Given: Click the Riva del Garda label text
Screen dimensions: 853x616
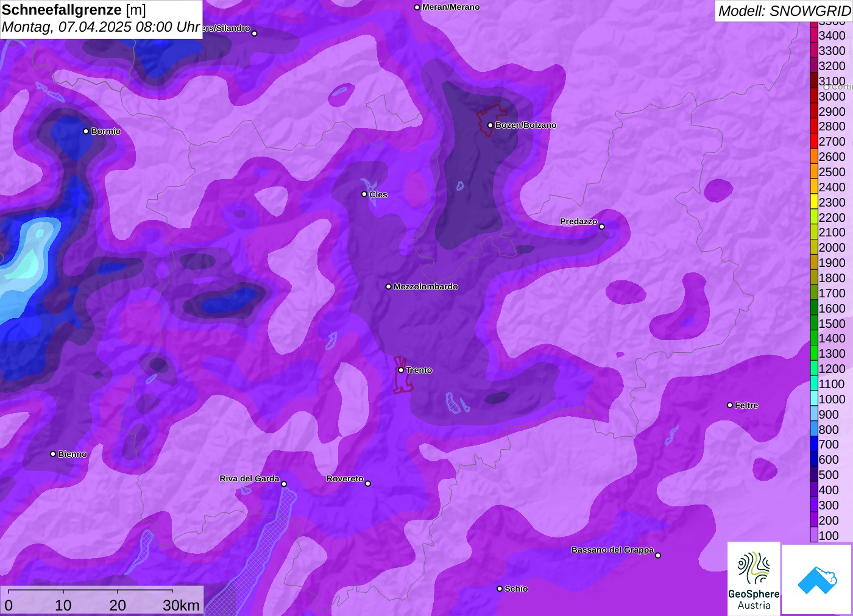Looking at the screenshot, I should click(249, 478).
